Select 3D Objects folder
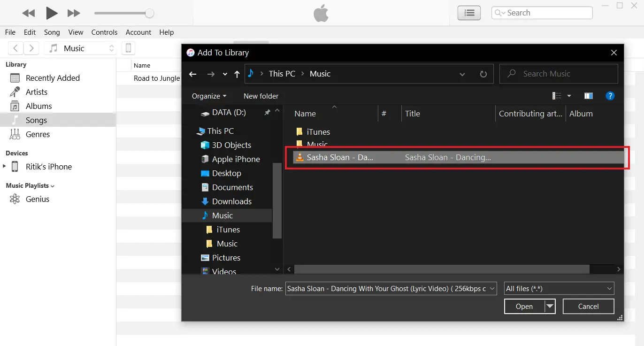Screen dimensions: 644x346 (x=231, y=145)
